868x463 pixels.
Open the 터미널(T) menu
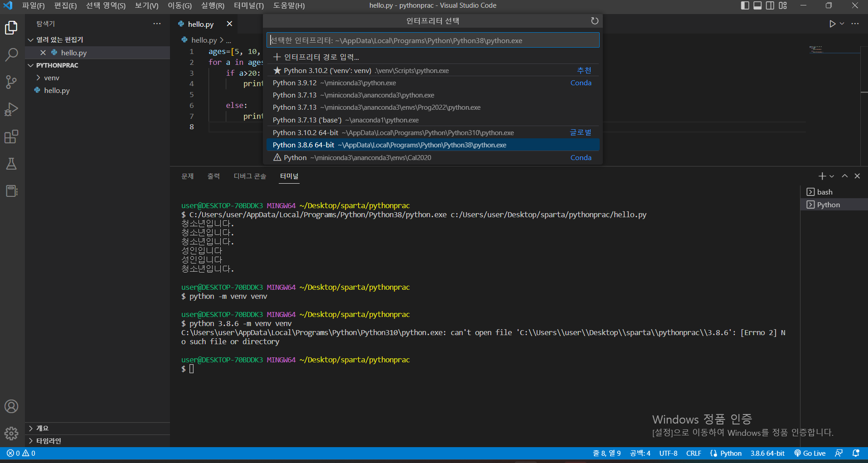pyautogui.click(x=249, y=5)
